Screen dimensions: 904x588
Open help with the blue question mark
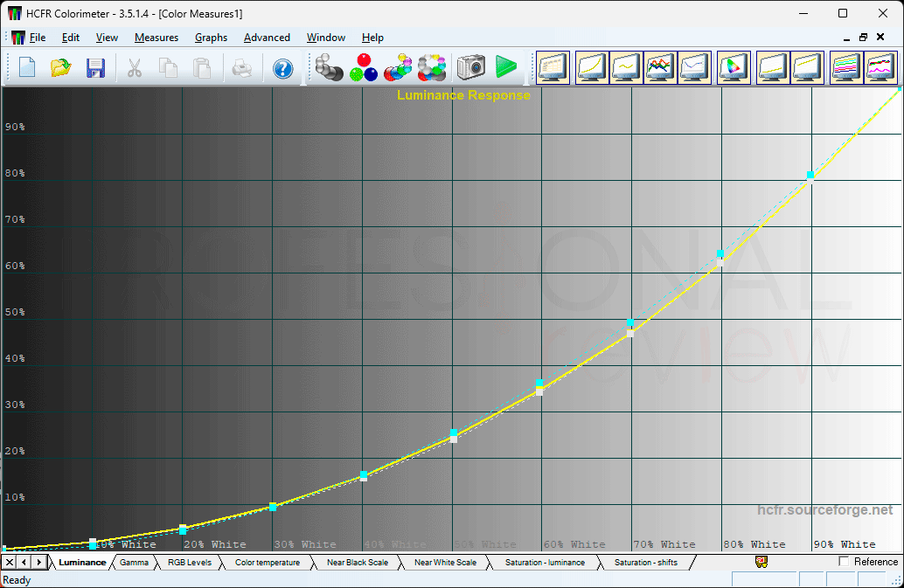(282, 68)
